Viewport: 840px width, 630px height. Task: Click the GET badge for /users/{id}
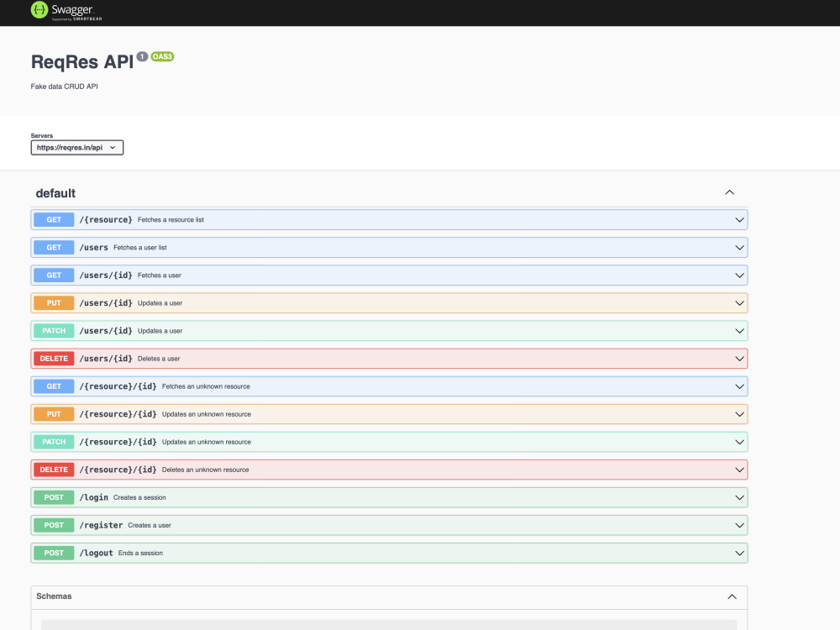click(54, 276)
